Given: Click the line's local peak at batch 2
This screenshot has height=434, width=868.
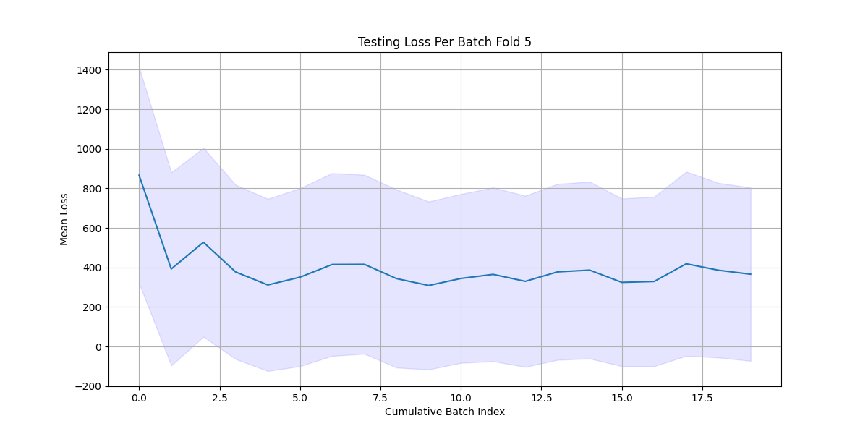Looking at the screenshot, I should 203,242.
